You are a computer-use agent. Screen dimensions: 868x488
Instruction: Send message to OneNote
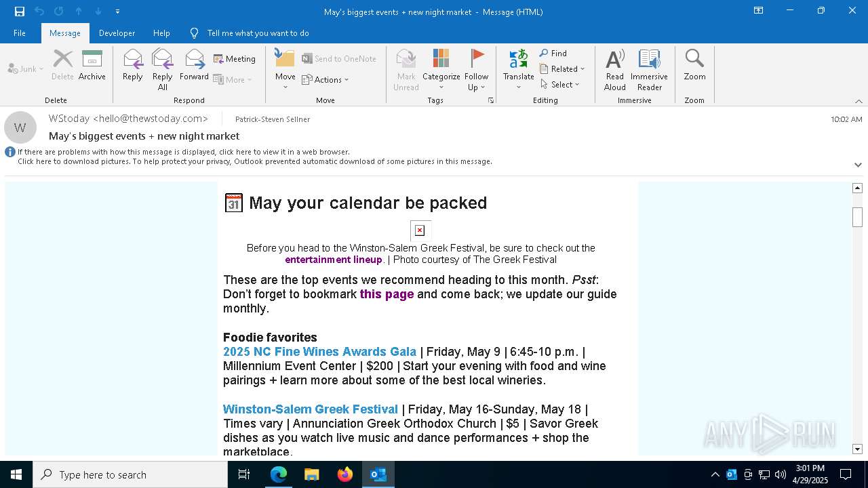[x=339, y=59]
